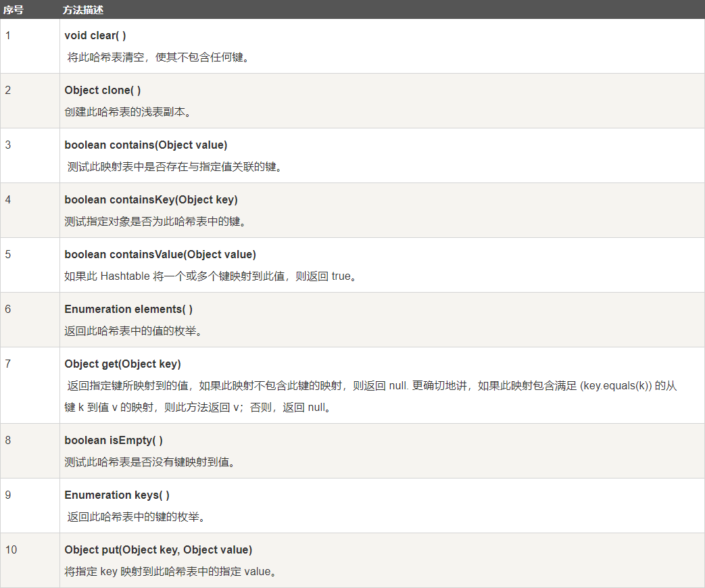
Task: Select method signature Object clone( )
Action: pos(103,91)
